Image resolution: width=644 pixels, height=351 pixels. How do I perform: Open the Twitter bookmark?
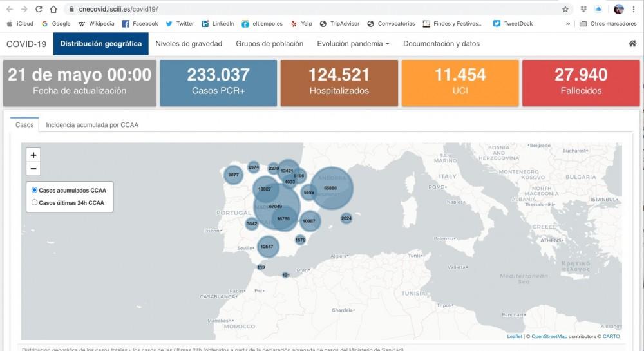(x=179, y=24)
